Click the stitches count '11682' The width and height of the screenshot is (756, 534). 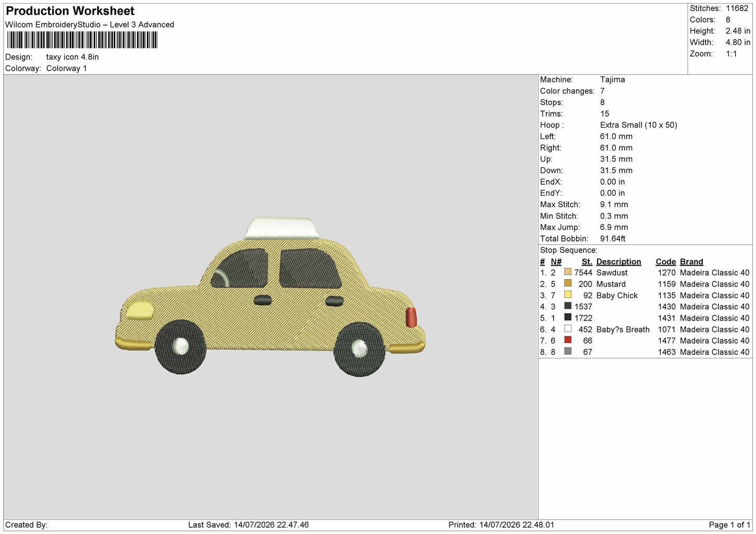pos(737,8)
